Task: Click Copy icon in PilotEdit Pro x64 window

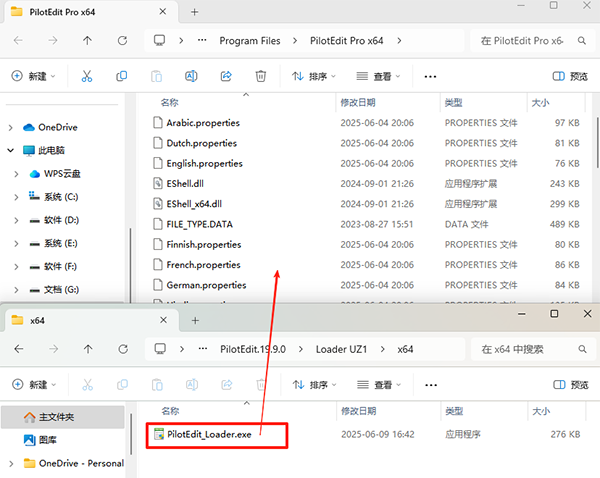Action: (x=122, y=76)
